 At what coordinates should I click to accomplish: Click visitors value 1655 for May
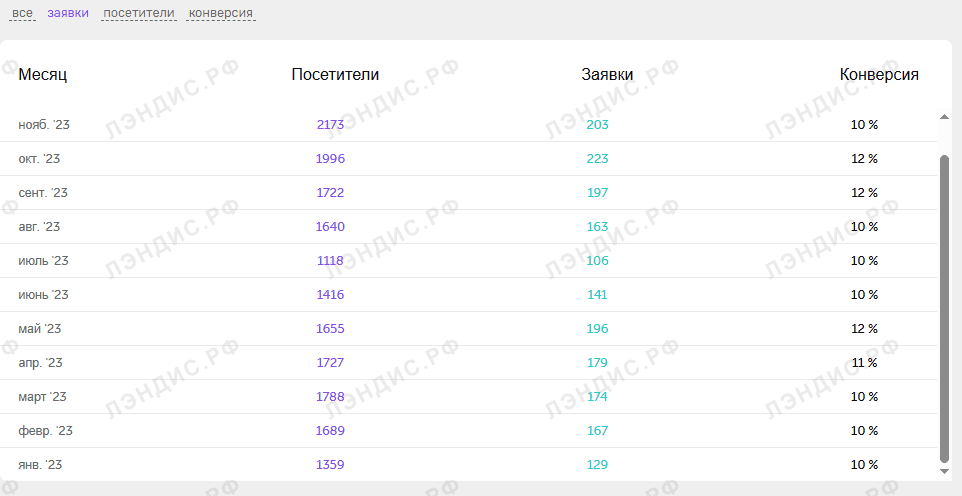pyautogui.click(x=330, y=329)
